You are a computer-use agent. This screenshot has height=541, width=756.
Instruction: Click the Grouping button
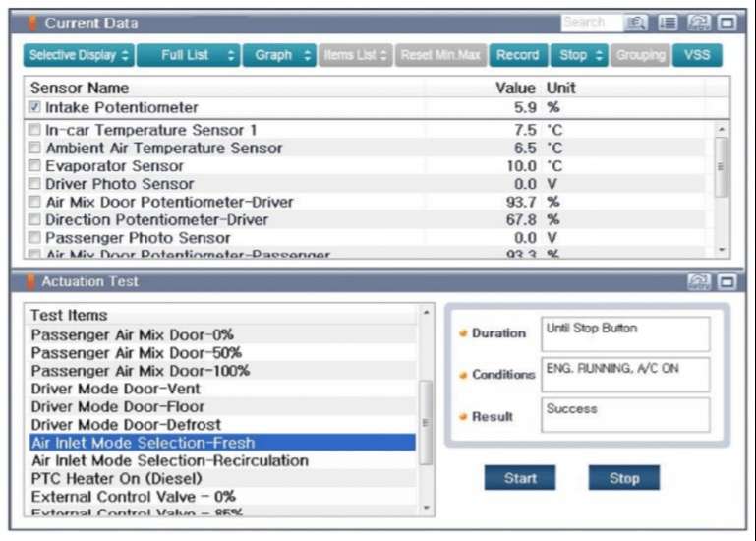pyautogui.click(x=640, y=55)
